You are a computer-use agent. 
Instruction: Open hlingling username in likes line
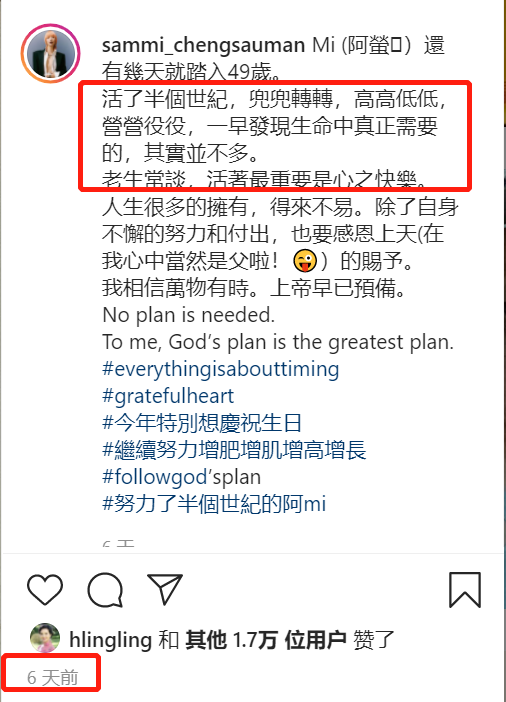coord(111,640)
